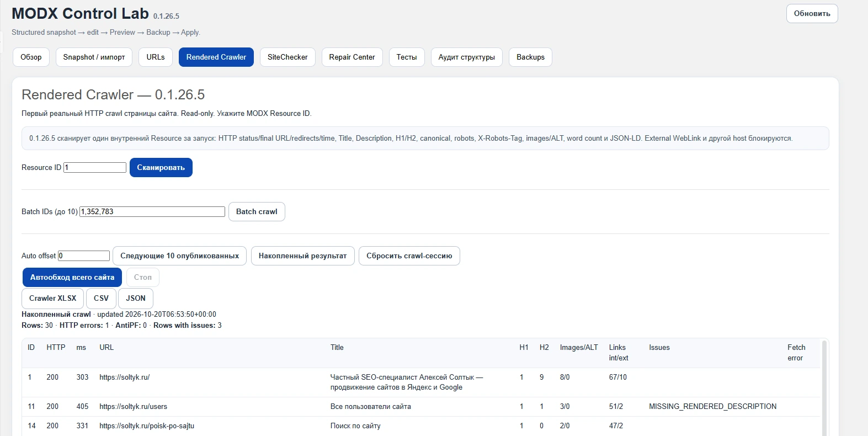Click the Fetch error column header
The image size is (868, 436).
tap(796, 353)
